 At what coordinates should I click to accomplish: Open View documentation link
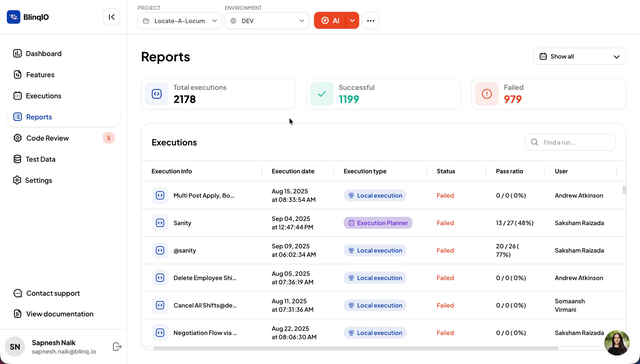(x=60, y=314)
